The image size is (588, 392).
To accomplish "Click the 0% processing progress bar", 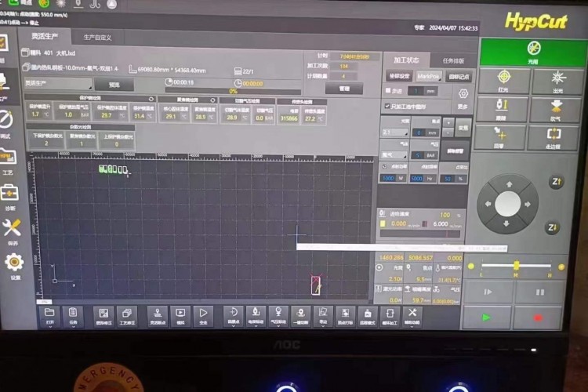I will 233,91.
